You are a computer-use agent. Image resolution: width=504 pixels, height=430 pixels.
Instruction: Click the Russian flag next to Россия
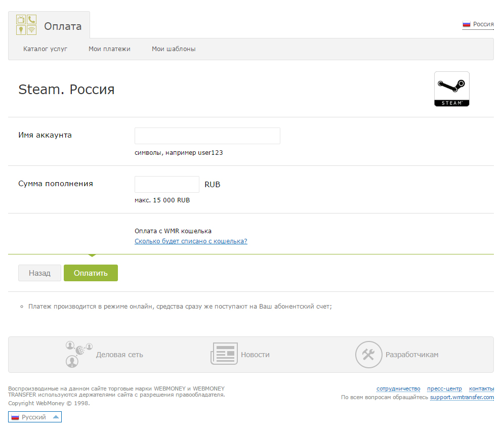pos(467,24)
